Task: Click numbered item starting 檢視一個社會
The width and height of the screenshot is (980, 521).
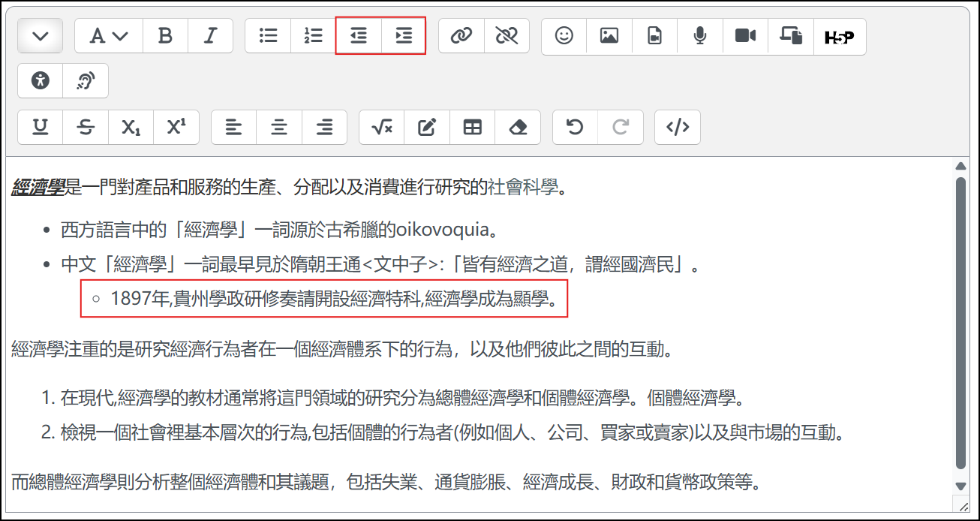Action: (x=453, y=432)
